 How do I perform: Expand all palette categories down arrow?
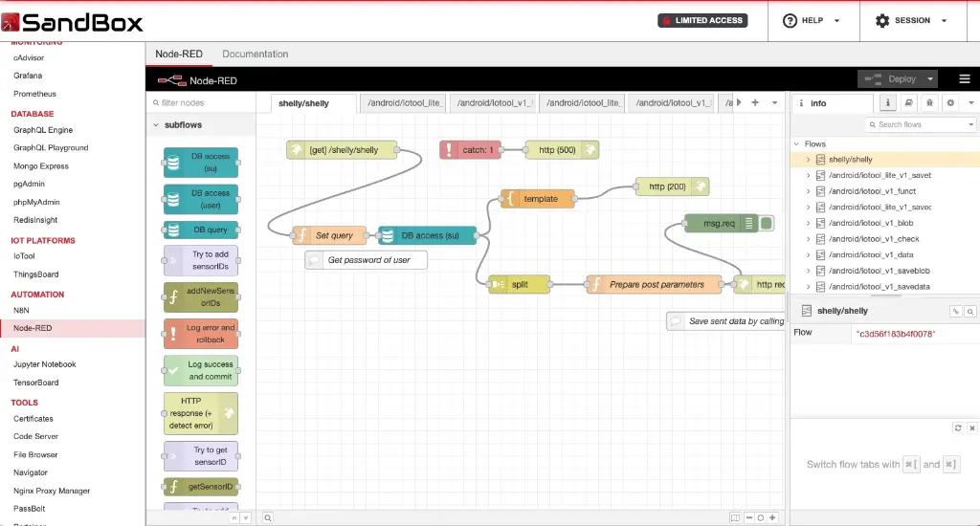coord(246,518)
